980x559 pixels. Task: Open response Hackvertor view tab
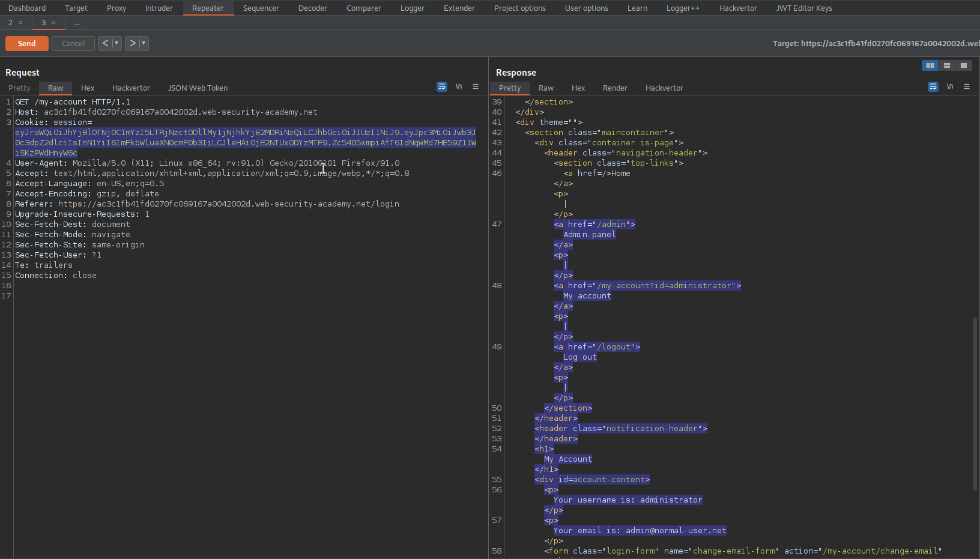tap(664, 88)
